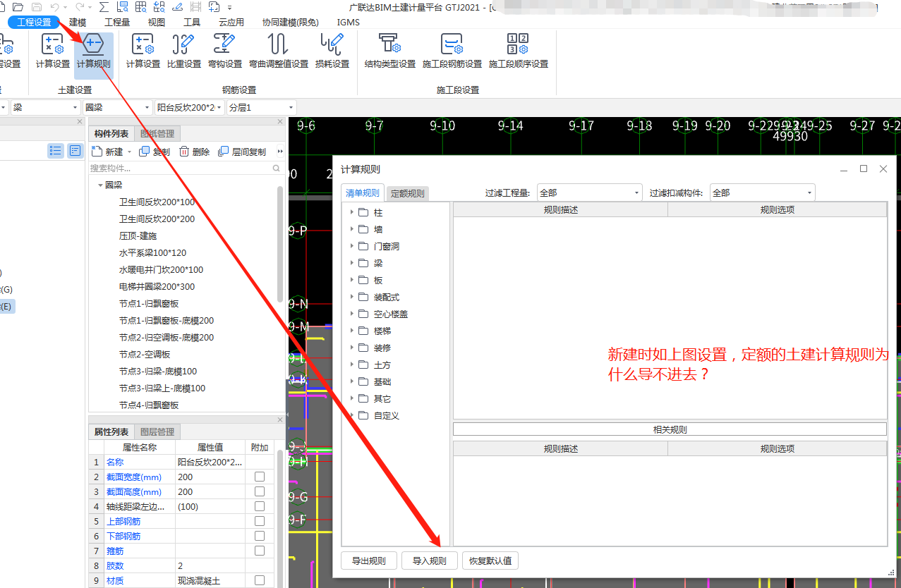The width and height of the screenshot is (901, 588).
Task: Select the 基础 folder in rules tree
Action: pos(382,381)
